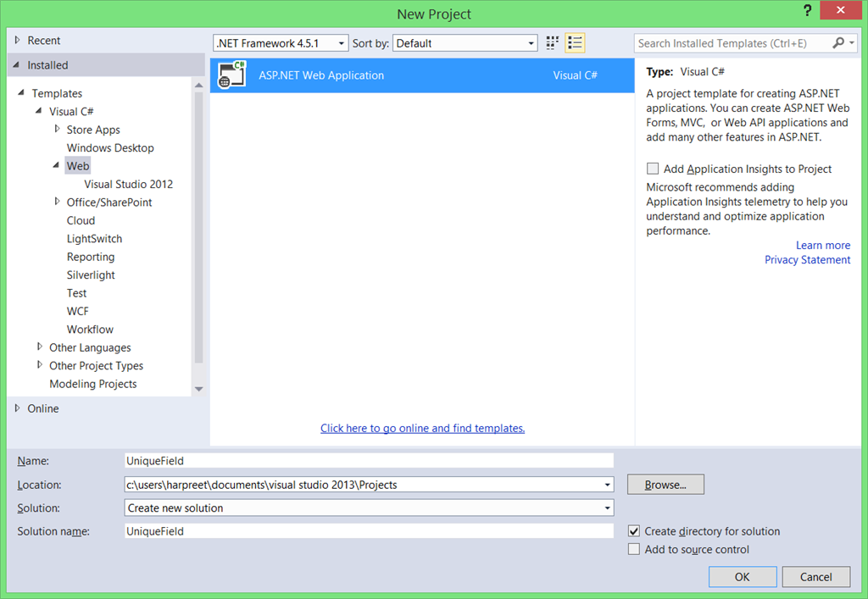Open the help question mark button
Viewport: 868px width, 599px height.
[807, 10]
